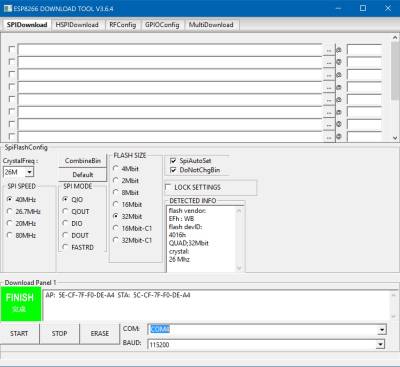This screenshot has height=367, width=400.
Task: Click the STOP button
Action: point(59,333)
